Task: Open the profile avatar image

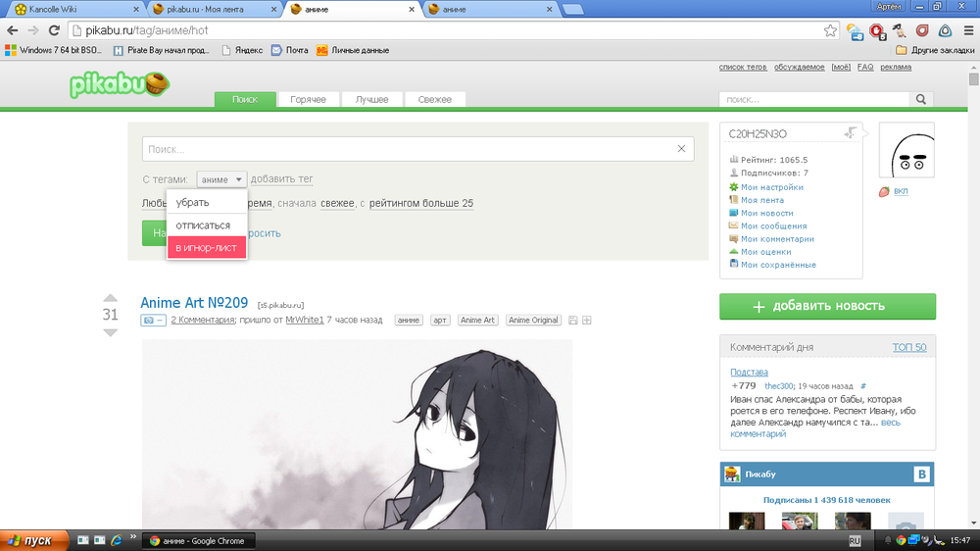Action: 906,150
